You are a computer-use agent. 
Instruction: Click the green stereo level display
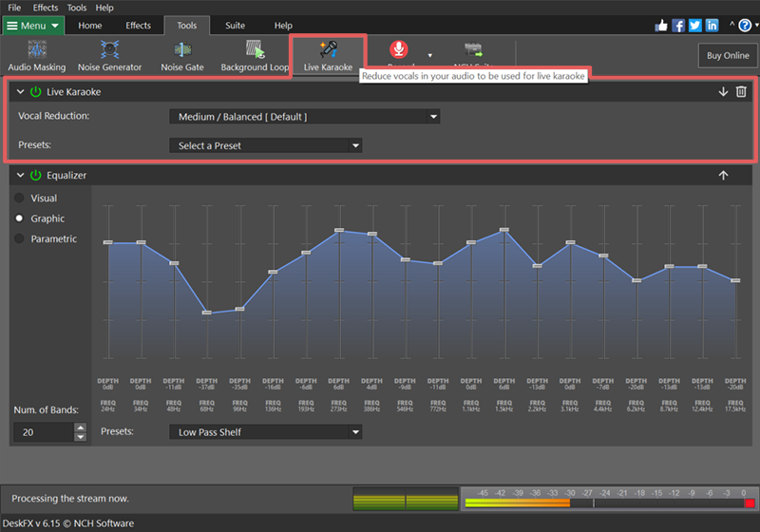[x=406, y=499]
